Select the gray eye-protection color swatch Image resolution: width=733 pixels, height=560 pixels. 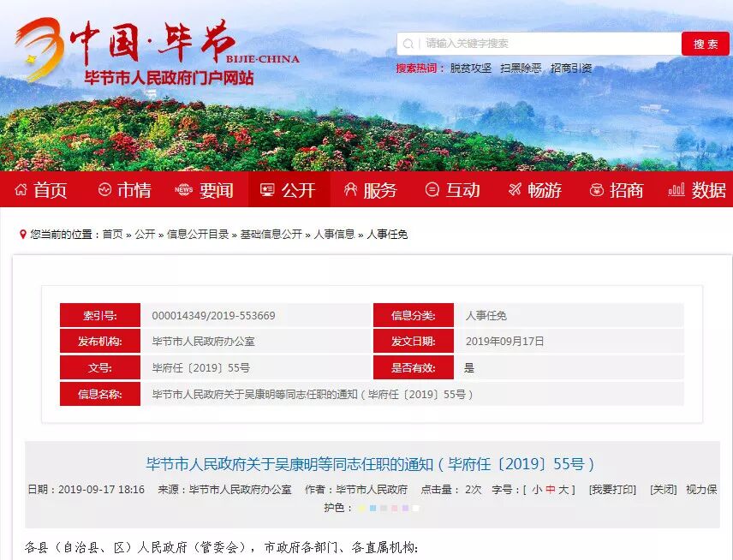(x=384, y=508)
